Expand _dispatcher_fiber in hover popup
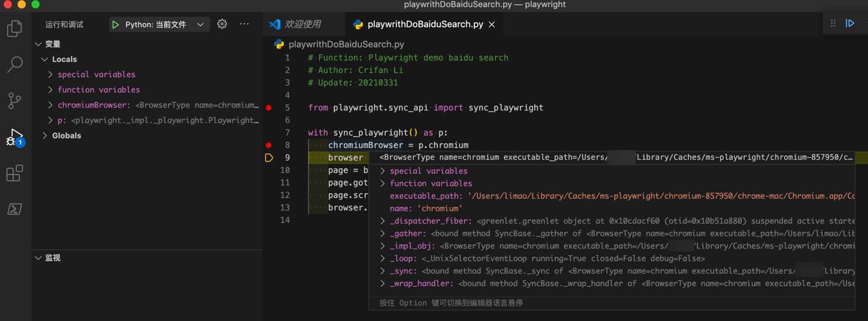This screenshot has height=321, width=868. click(382, 221)
